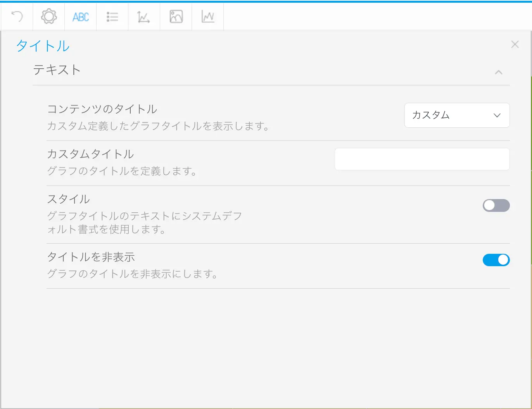The height and width of the screenshot is (409, 532).
Task: Click the タイトル panel heading
Action: click(x=43, y=46)
